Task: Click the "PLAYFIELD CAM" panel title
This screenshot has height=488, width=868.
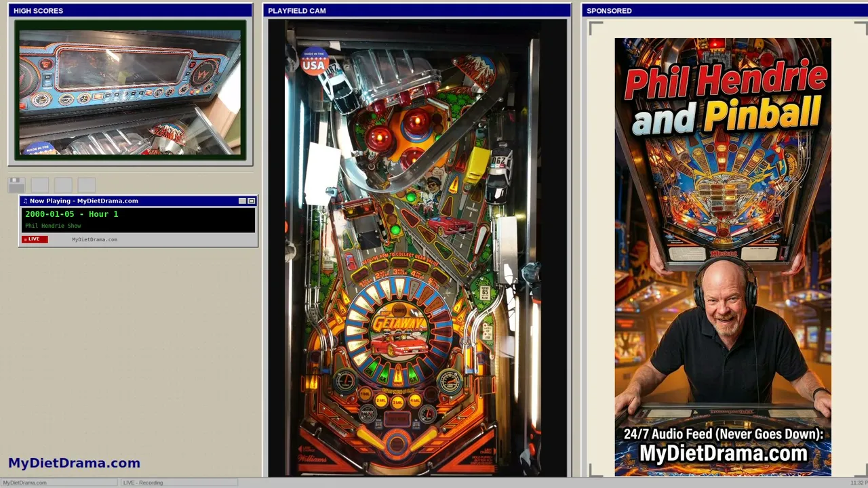Action: [x=297, y=11]
